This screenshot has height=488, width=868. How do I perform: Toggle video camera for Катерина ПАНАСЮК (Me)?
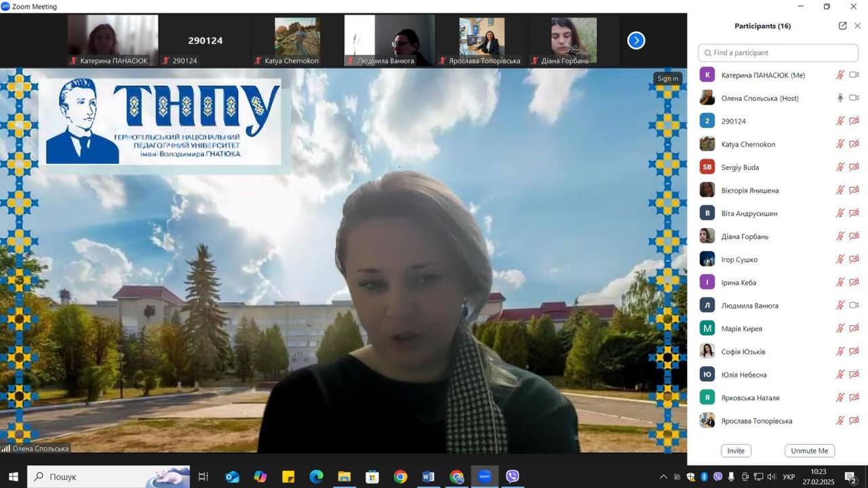click(854, 75)
